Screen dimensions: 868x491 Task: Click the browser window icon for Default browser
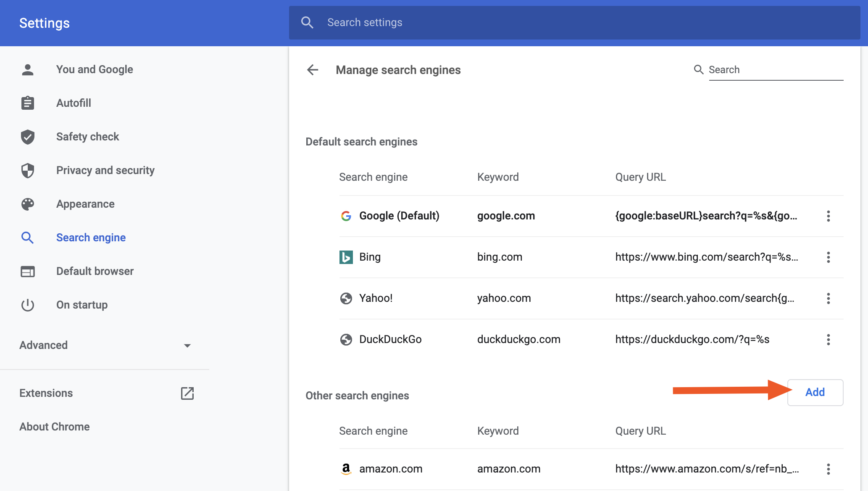28,272
